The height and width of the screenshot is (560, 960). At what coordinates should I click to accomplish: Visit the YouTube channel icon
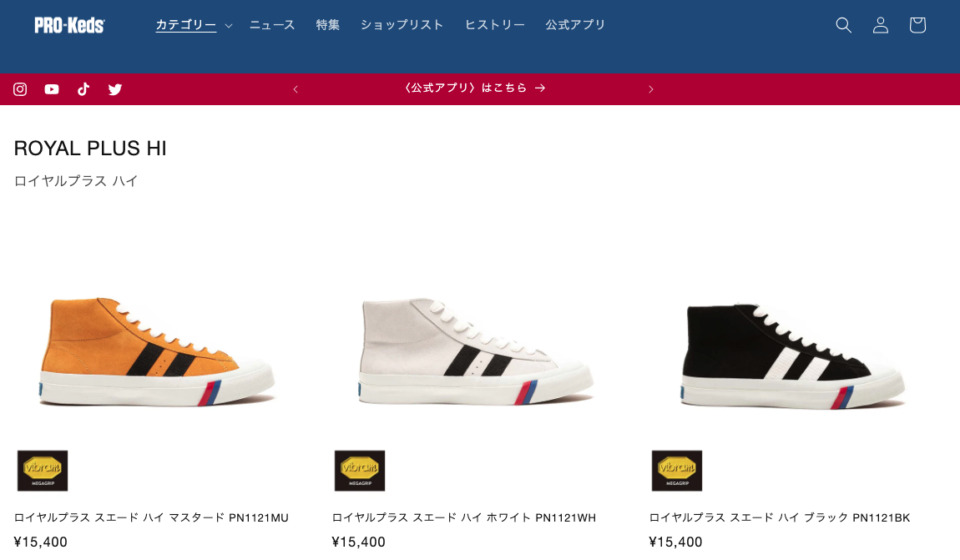52,89
